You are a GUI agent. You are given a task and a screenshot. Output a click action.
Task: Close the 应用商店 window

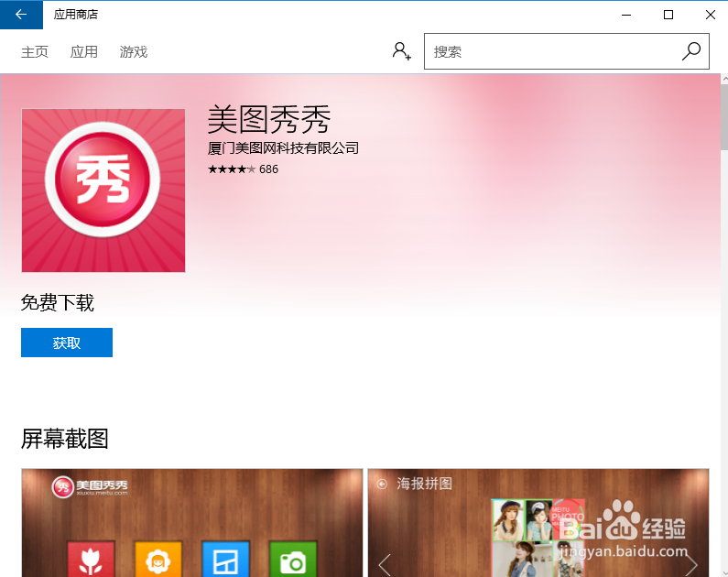coord(710,15)
